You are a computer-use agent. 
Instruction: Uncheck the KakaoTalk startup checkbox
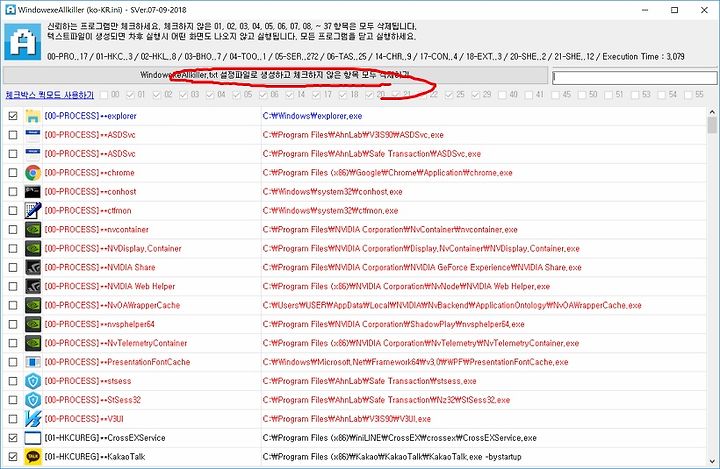(x=13, y=457)
